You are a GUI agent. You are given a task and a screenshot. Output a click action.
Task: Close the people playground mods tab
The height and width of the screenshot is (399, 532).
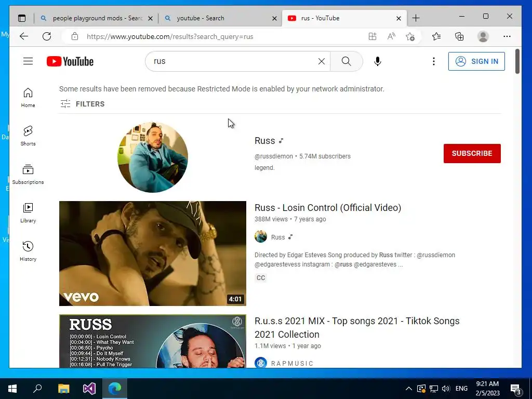pyautogui.click(x=150, y=18)
